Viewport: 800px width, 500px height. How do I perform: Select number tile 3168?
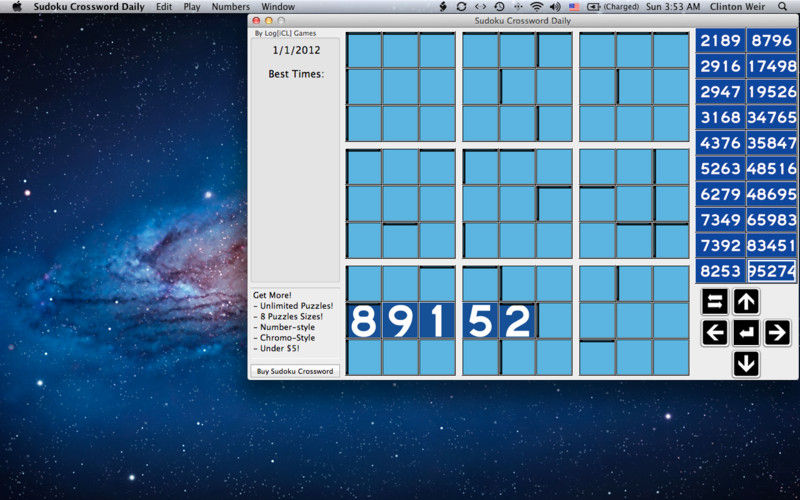point(720,117)
